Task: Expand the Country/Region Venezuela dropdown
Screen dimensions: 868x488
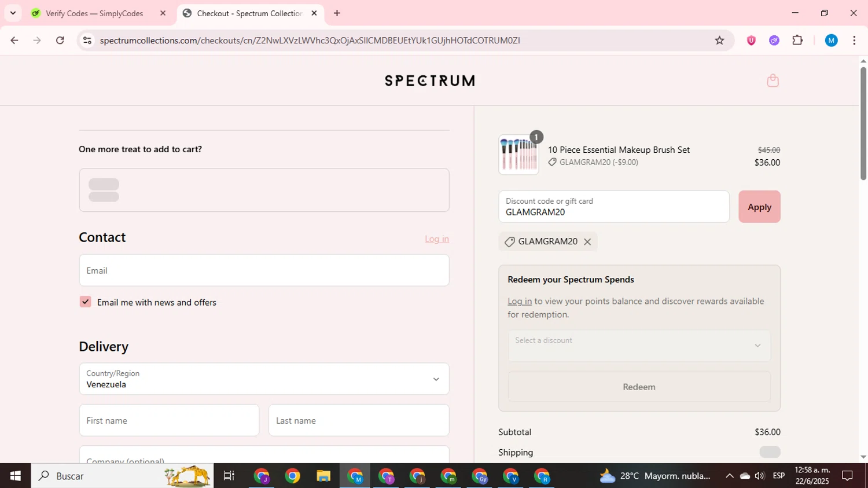Action: [x=264, y=379]
